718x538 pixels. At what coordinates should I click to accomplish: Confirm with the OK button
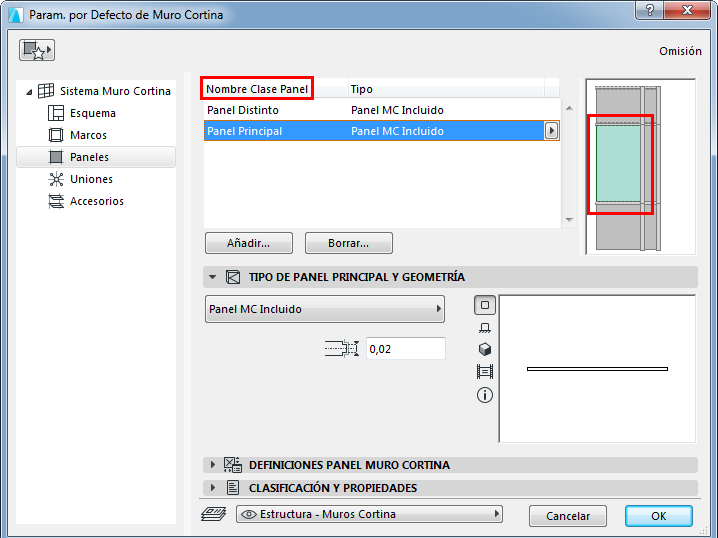tap(658, 516)
